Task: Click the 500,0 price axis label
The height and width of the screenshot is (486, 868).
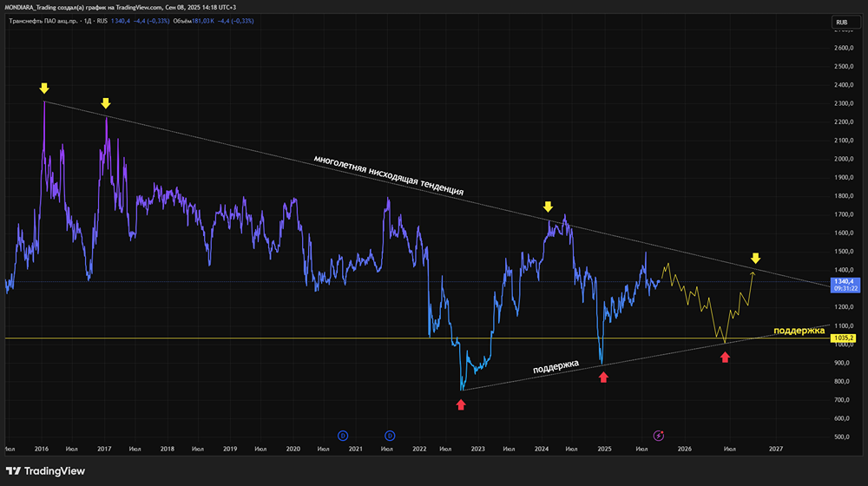Action: click(x=842, y=437)
